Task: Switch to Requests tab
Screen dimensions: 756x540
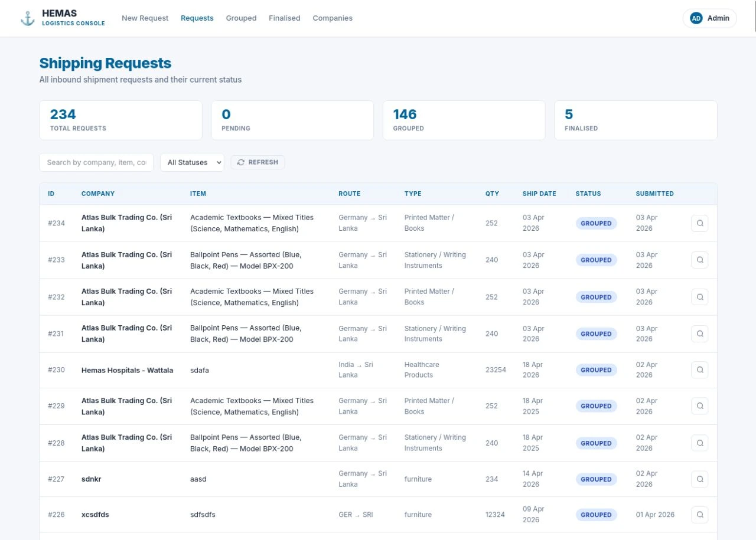Action: pos(197,18)
